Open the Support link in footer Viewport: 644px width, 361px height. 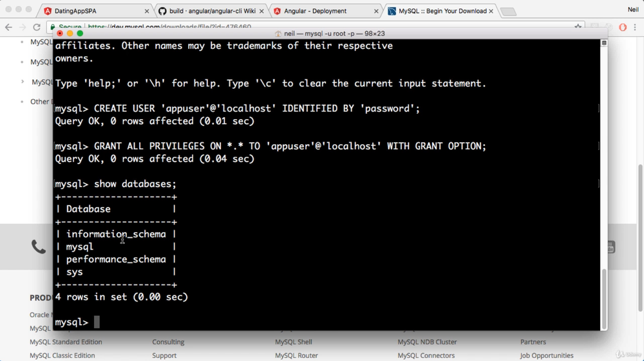[x=164, y=355]
